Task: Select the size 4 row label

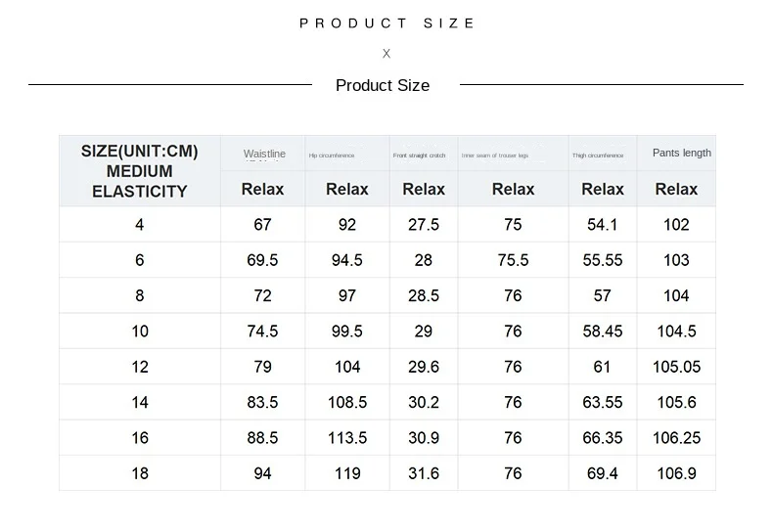Action: (x=140, y=225)
